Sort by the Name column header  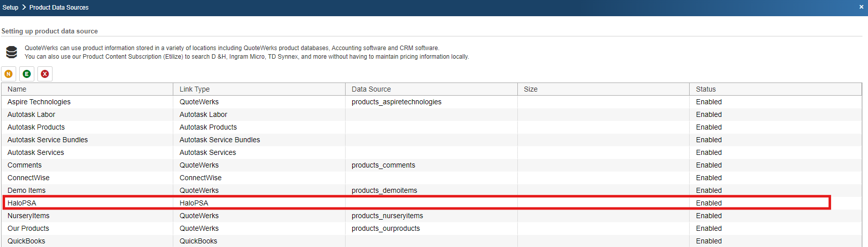point(17,89)
